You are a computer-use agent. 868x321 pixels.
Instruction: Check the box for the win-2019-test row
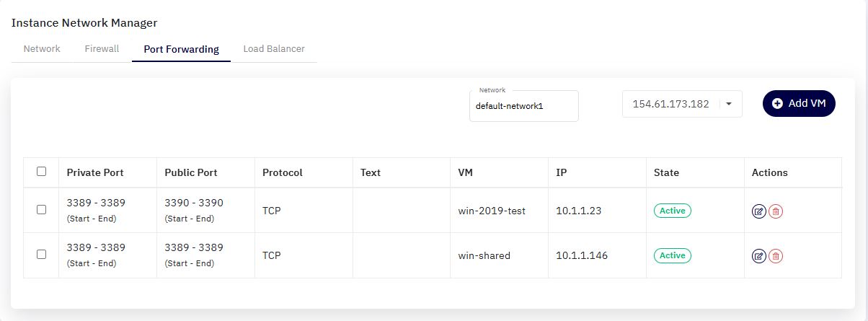[42, 209]
